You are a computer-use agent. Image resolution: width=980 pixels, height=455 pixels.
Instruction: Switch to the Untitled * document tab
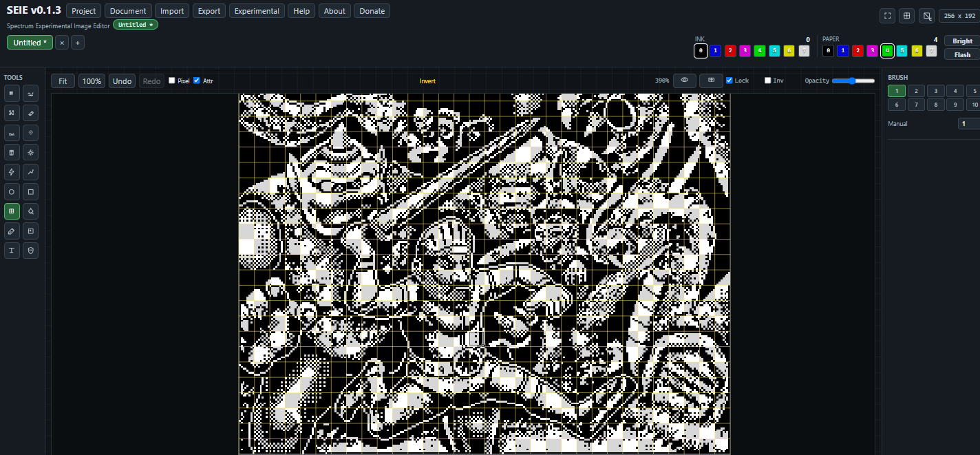(x=30, y=43)
